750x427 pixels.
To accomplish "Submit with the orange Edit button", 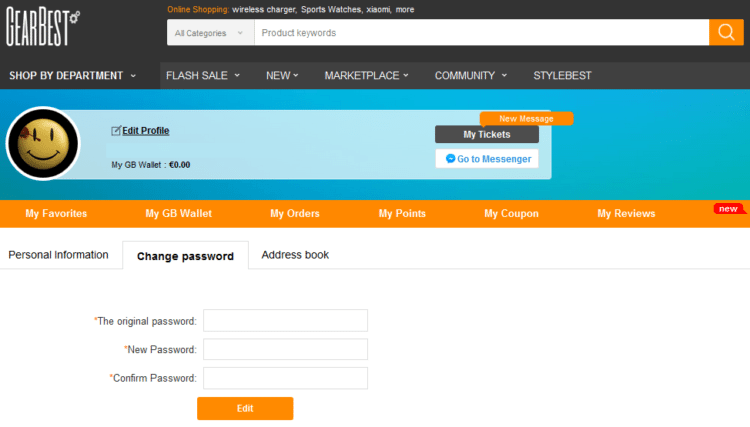I will click(245, 408).
